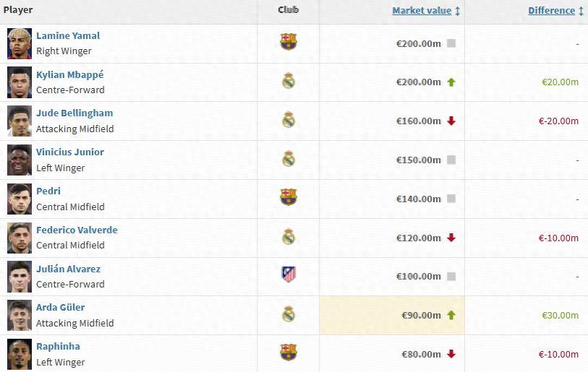Click Atlético Madrid crest for Julián Alvarez

click(x=288, y=274)
